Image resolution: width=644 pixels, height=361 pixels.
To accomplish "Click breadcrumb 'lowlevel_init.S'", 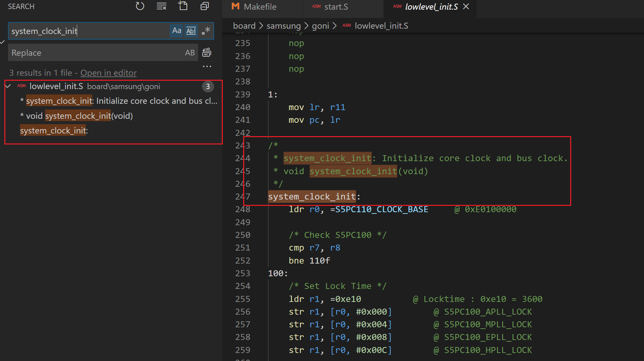I will click(381, 26).
